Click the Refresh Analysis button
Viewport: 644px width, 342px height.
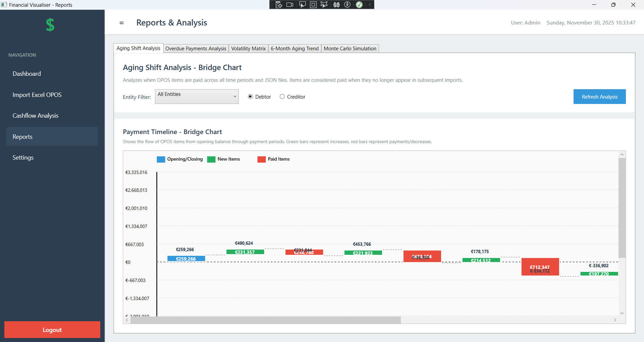tap(599, 97)
